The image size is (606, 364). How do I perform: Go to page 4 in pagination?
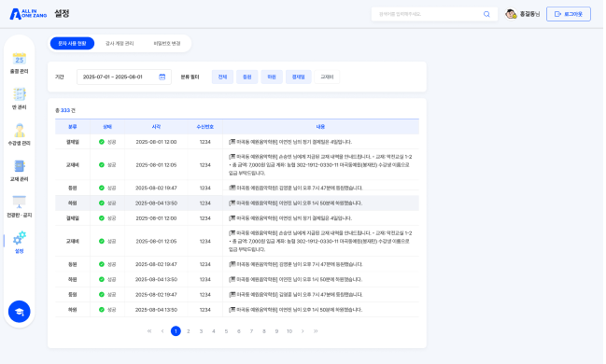point(213,331)
